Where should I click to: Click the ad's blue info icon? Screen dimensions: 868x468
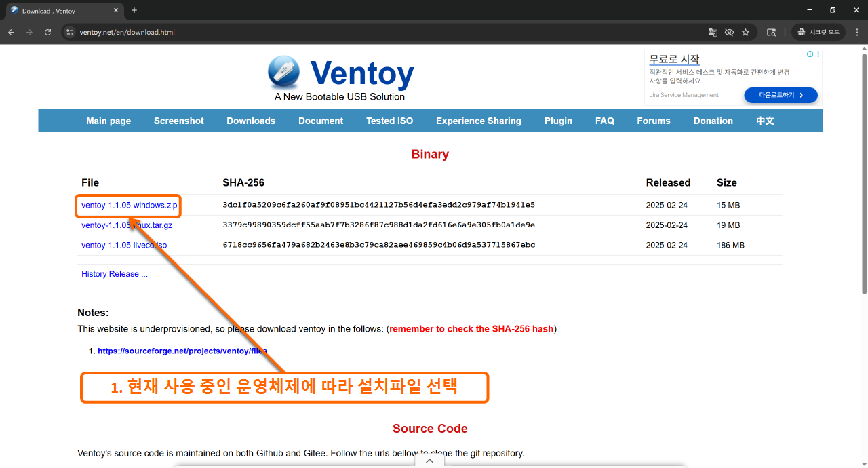tap(810, 54)
